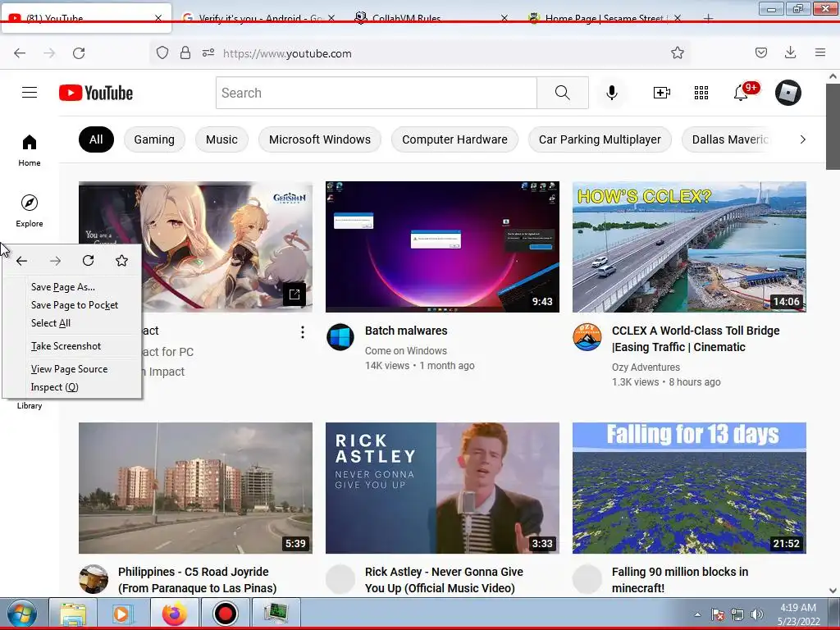840x630 pixels.
Task: Open the Firefox application menu
Action: coord(820,53)
